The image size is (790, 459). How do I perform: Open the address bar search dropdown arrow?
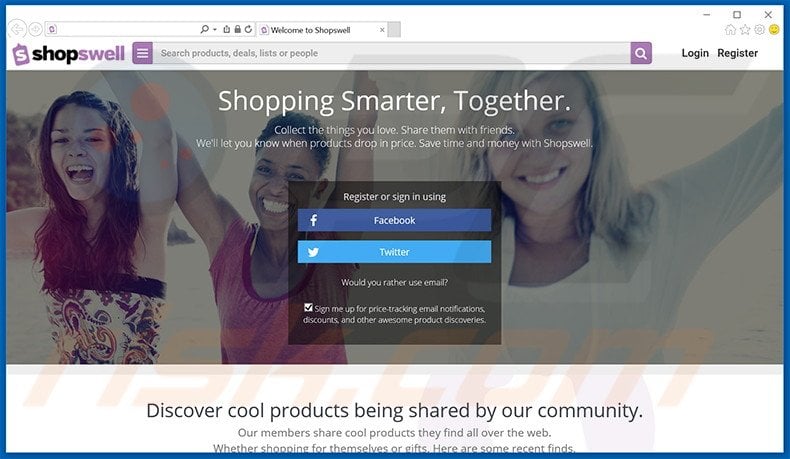pos(215,30)
